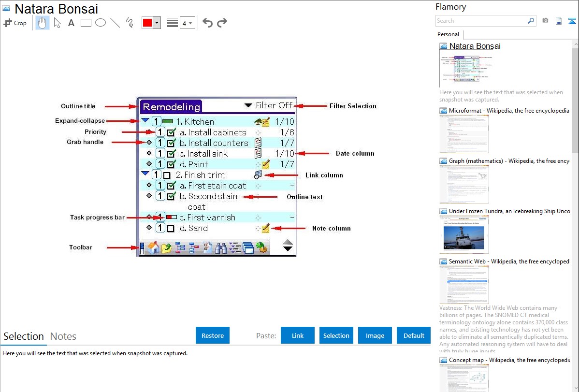Click the yellow folder with green arrow icon

pos(166,248)
